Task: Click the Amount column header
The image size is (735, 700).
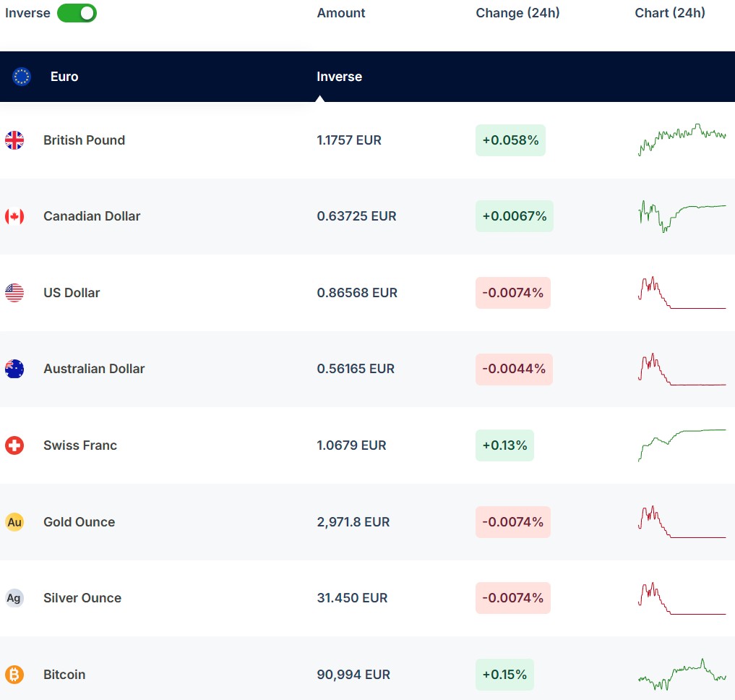Action: click(341, 13)
